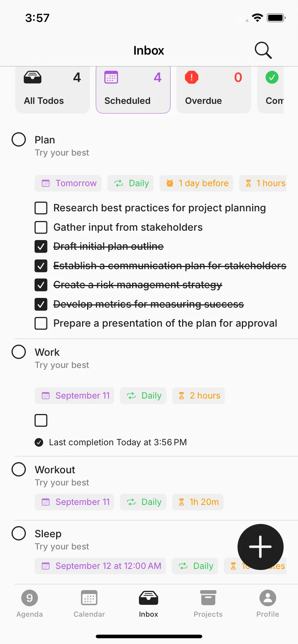Tap the "2 hours" duration chip on Work
This screenshot has height=644, width=298.
coord(198,396)
